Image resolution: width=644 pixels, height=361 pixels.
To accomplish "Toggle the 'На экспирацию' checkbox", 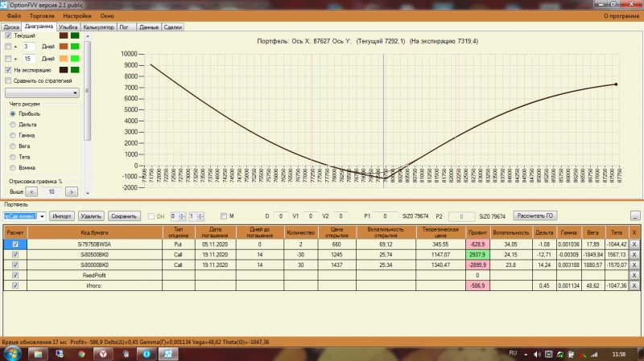I will pyautogui.click(x=8, y=70).
